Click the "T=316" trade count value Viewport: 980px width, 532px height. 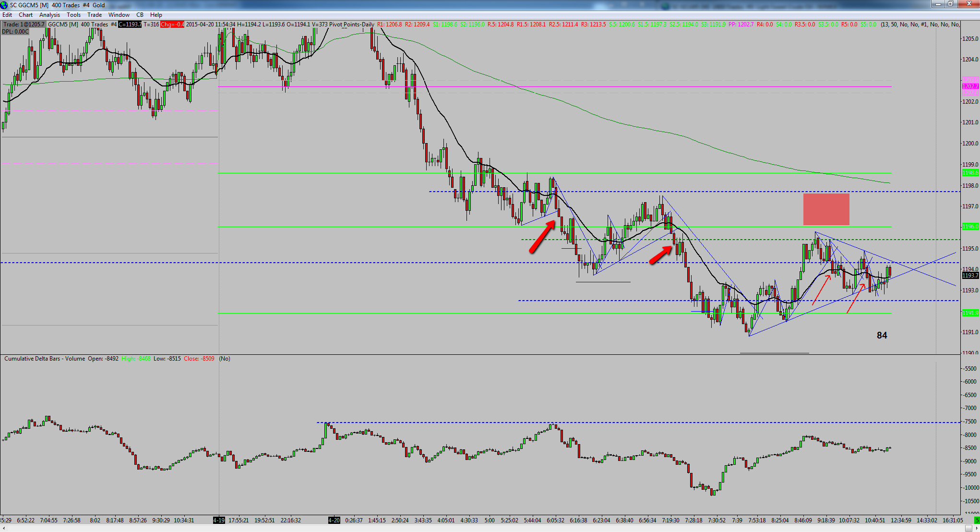coord(151,24)
